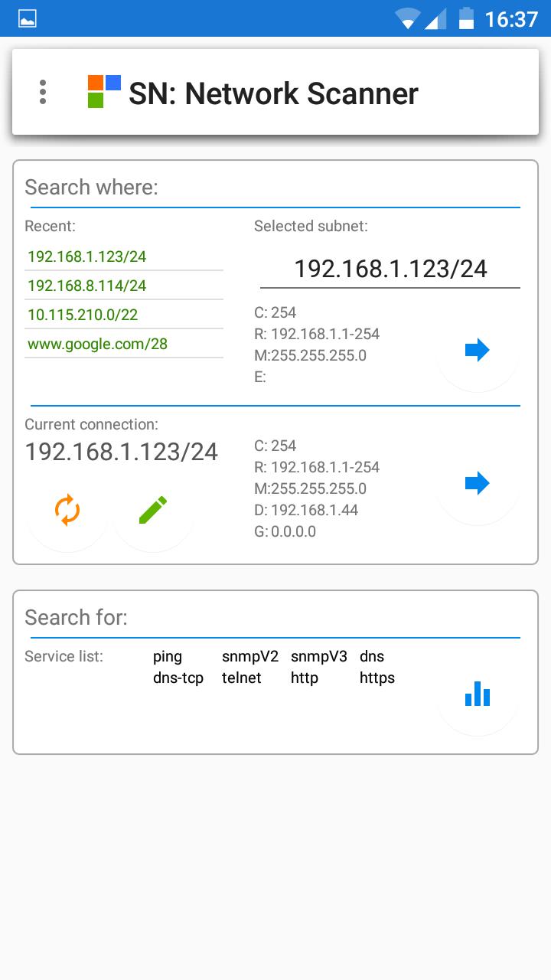Screen dimensions: 551x980
Task: Select recent entry www.google.com/28
Action: [x=124, y=344]
